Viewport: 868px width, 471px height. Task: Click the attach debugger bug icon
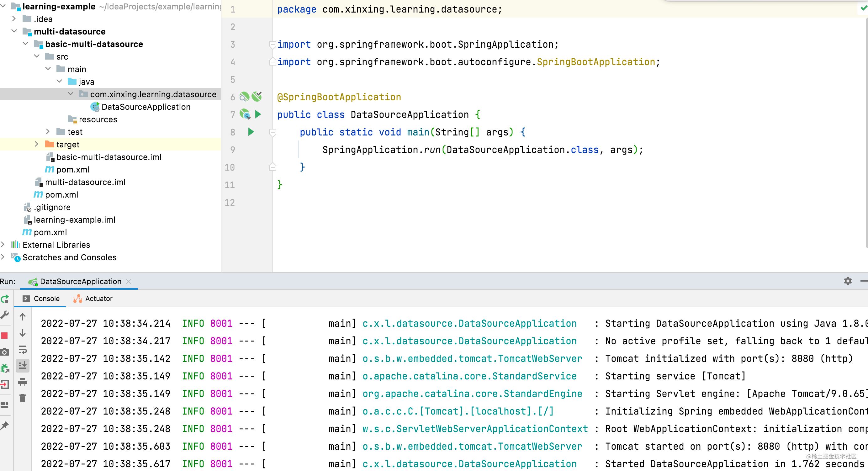(5, 368)
